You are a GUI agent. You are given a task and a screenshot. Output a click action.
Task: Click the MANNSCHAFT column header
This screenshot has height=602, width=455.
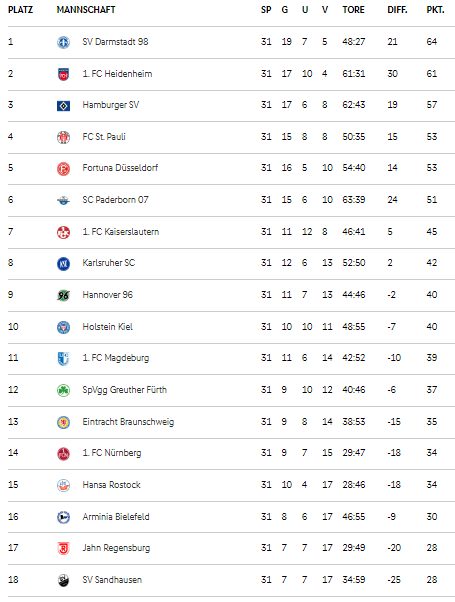pyautogui.click(x=86, y=10)
